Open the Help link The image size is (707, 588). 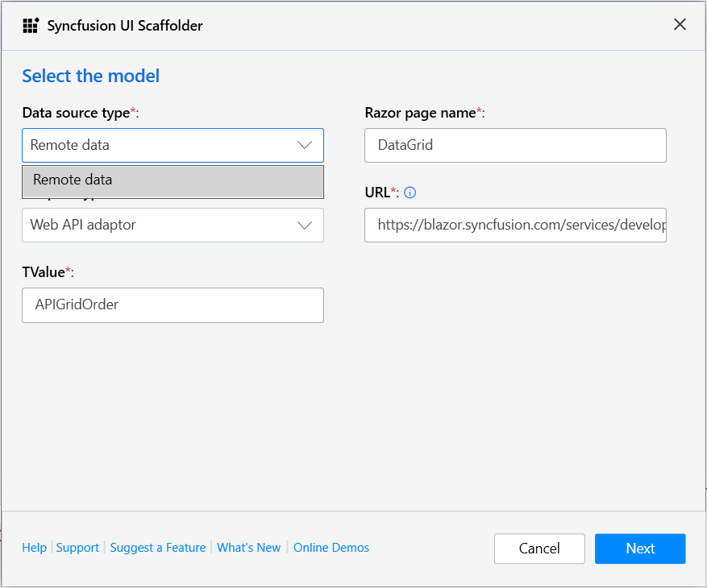click(35, 548)
